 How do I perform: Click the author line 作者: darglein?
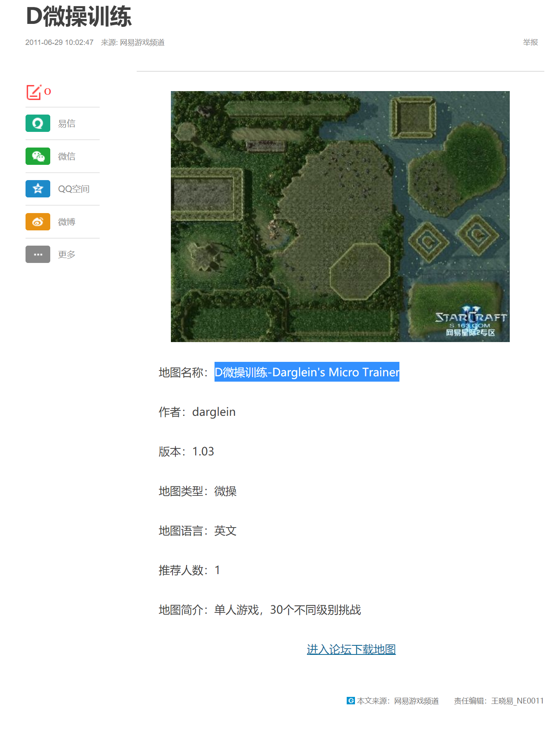pyautogui.click(x=197, y=412)
